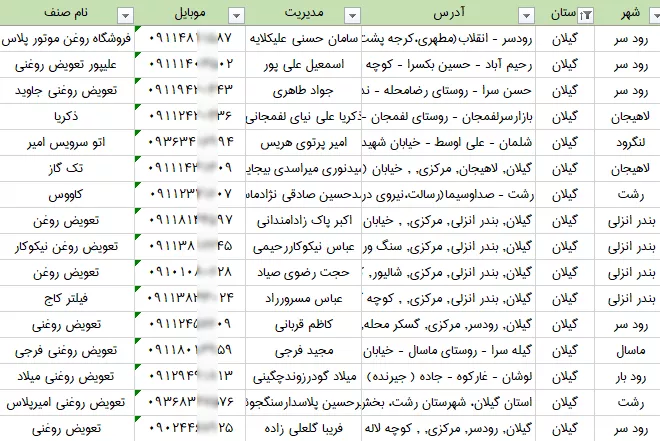Select the manager cell عباس نیکوکاررحیمی
660x441 pixels.
[x=303, y=247]
